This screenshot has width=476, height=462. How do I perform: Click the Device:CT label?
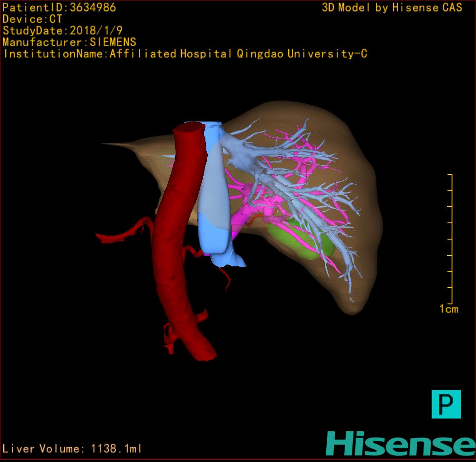coord(32,19)
